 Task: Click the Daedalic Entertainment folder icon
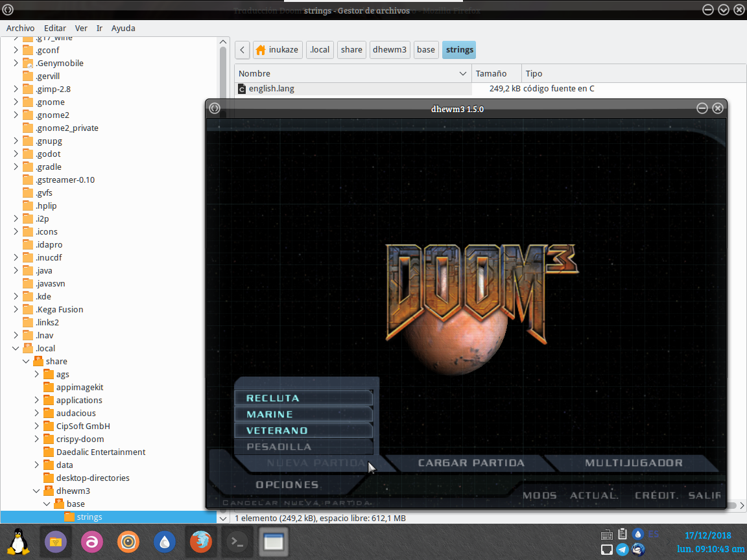click(49, 452)
